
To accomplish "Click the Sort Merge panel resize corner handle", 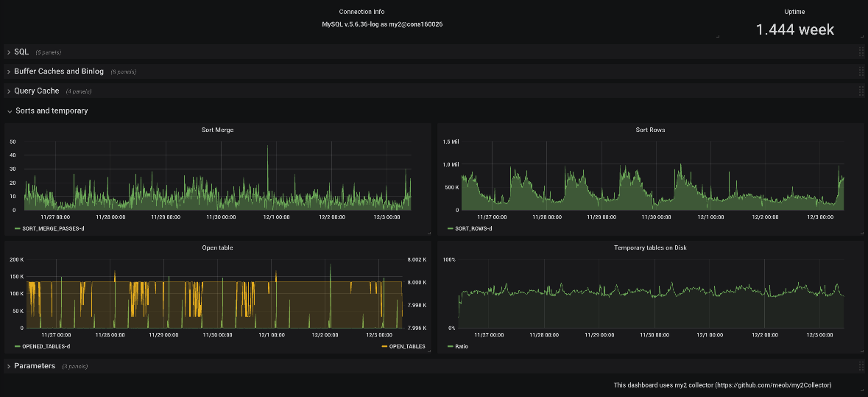I will (428, 233).
